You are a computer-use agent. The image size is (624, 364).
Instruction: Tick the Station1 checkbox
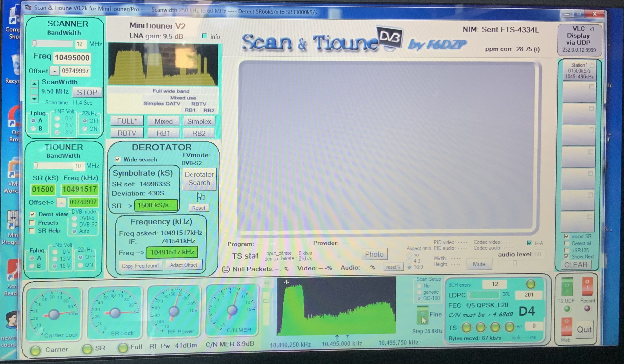pyautogui.click(x=592, y=65)
